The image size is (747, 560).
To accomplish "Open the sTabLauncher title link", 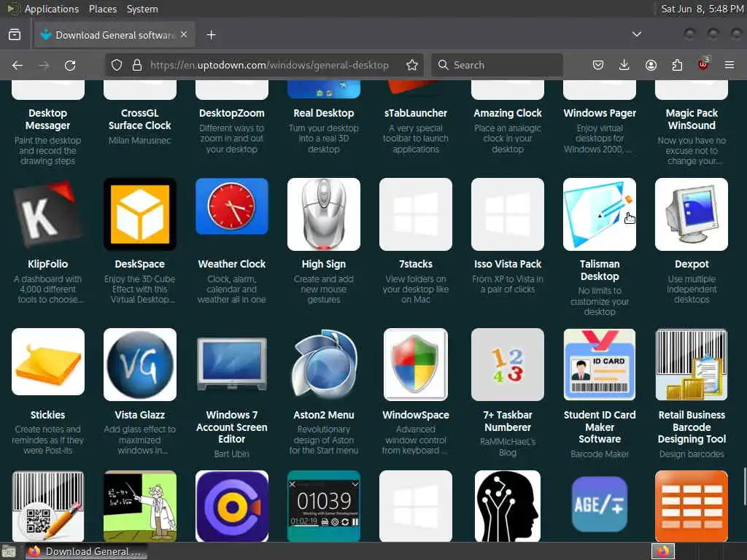I will (415, 113).
